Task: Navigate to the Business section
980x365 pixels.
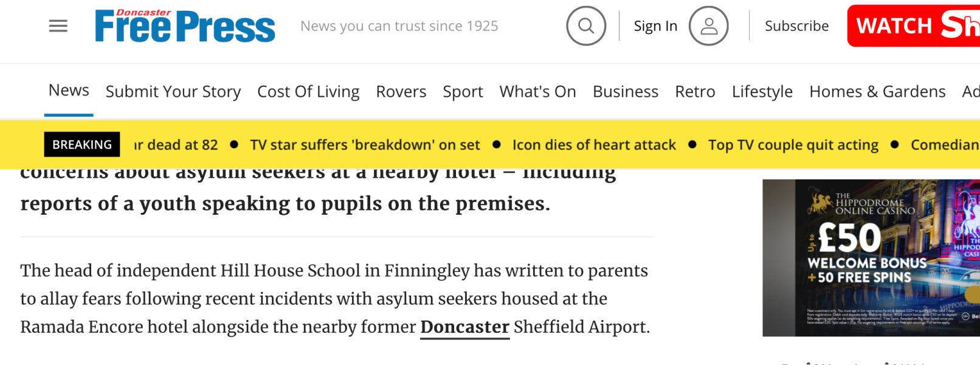Action: click(626, 92)
